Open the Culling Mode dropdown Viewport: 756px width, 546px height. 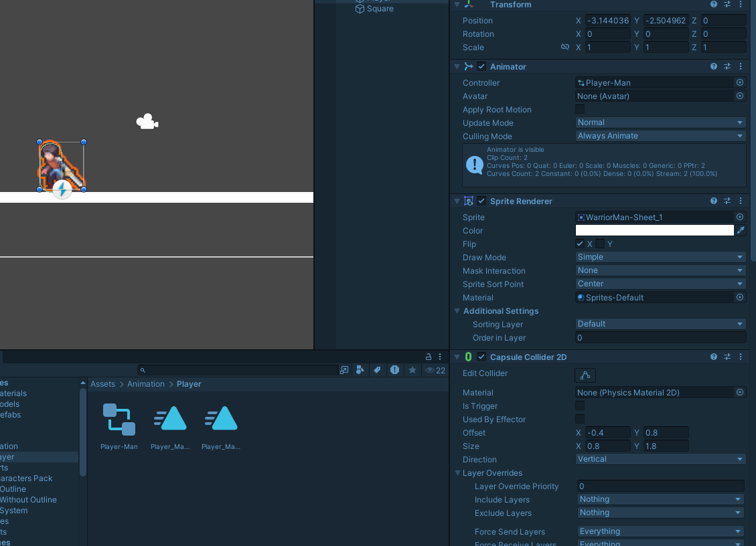[x=660, y=136]
